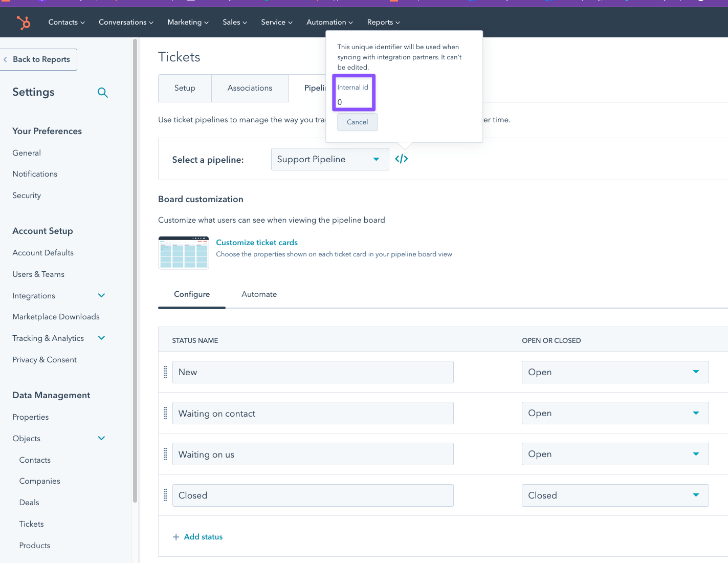Click the back chevron on Back to Reports

[5, 59]
